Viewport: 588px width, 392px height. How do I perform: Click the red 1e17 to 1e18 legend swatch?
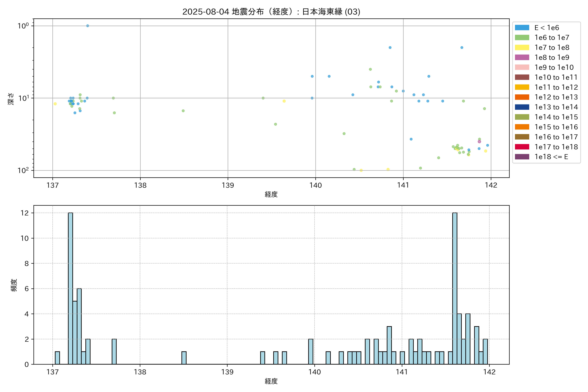click(522, 147)
